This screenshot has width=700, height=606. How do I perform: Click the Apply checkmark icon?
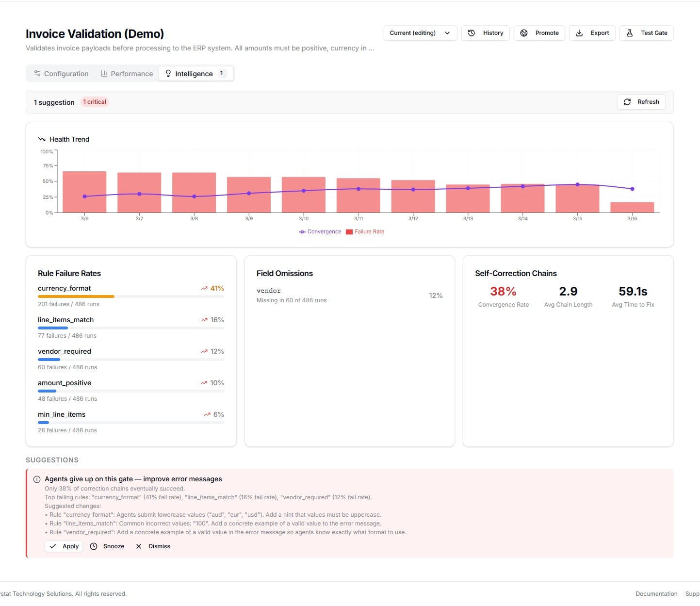click(x=53, y=546)
